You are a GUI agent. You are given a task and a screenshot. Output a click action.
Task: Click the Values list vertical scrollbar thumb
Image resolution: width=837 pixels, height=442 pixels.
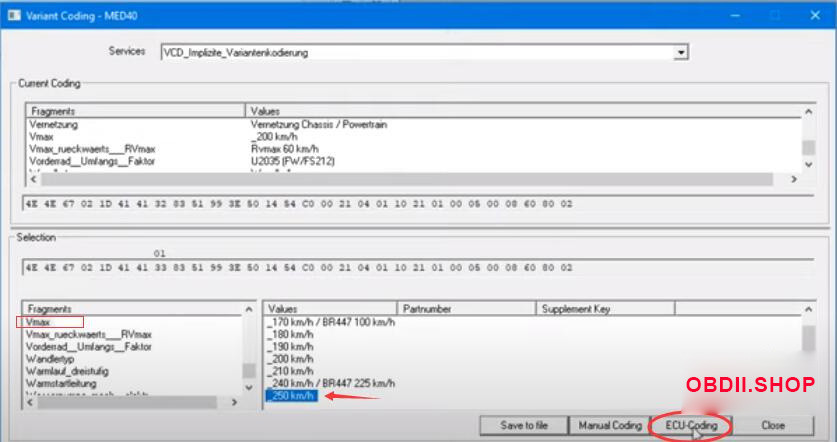pyautogui.click(x=808, y=341)
